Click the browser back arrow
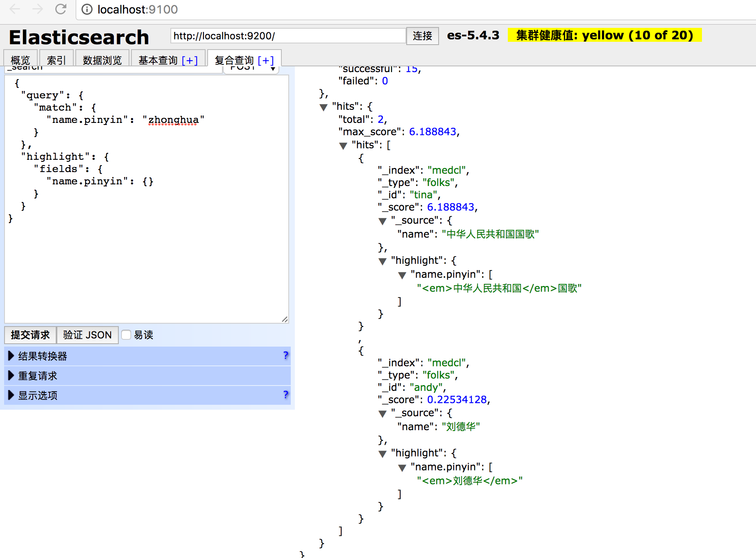Screen dimensions: 756x558 (15, 9)
